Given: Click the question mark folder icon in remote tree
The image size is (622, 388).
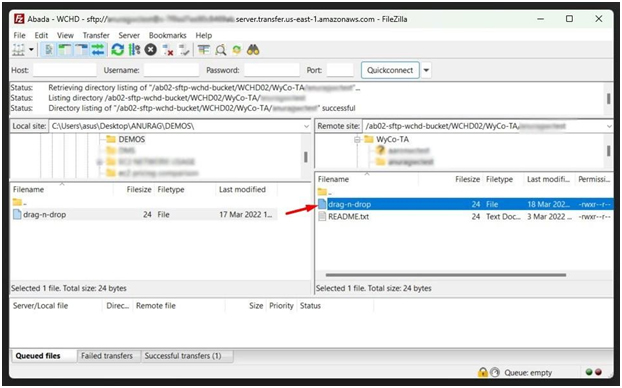Looking at the screenshot, I should [x=380, y=150].
